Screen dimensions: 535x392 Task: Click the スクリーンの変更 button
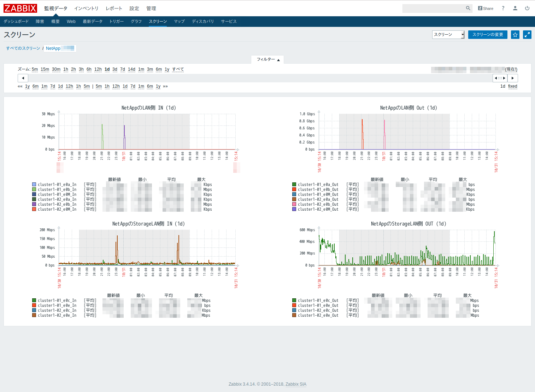click(488, 35)
